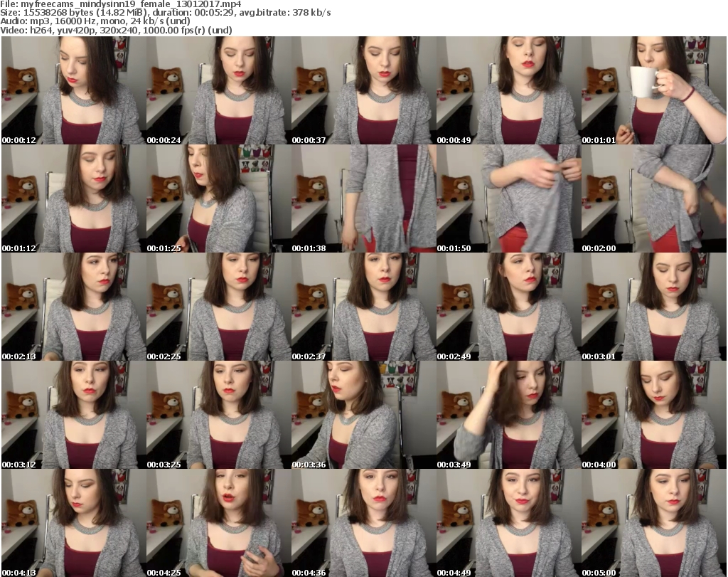Click the thumbnail stamped 00:01:12
Viewport: 728px width, 577px height.
point(74,198)
